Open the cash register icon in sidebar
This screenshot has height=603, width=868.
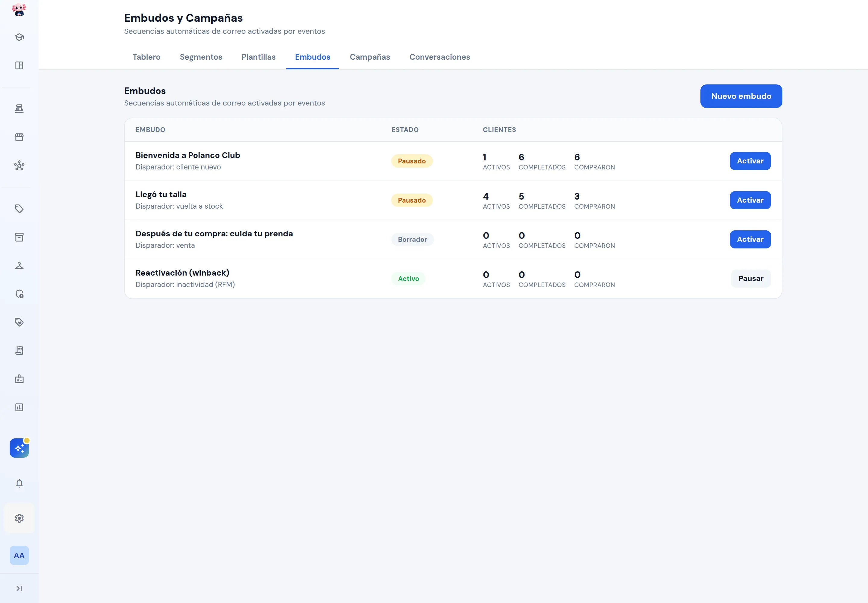[x=19, y=109]
